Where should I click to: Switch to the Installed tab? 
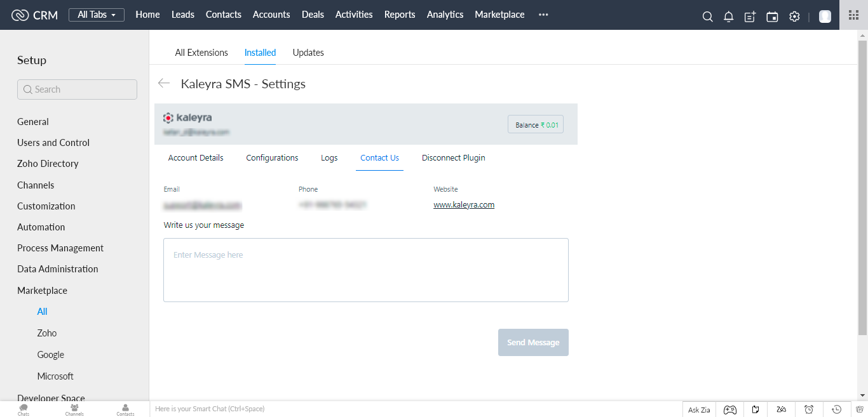[x=260, y=53]
